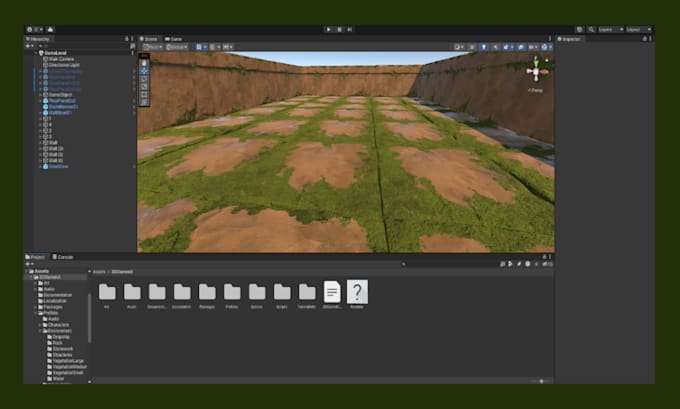Select the Stonework folder in tree

click(x=60, y=349)
